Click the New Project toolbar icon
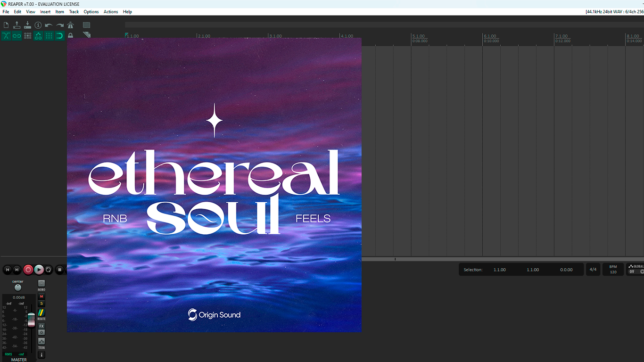Image resolution: width=644 pixels, height=362 pixels. [x=6, y=25]
